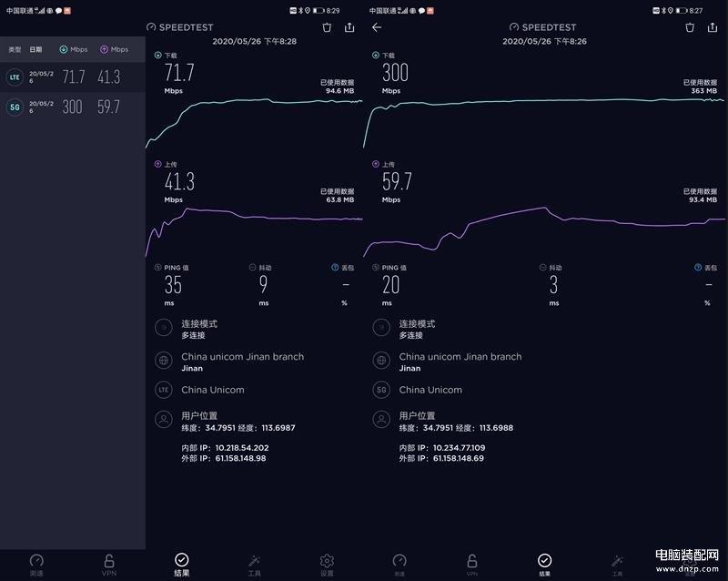Select the date text 2020/05/26 下午8:26
The image size is (728, 581).
click(544, 41)
